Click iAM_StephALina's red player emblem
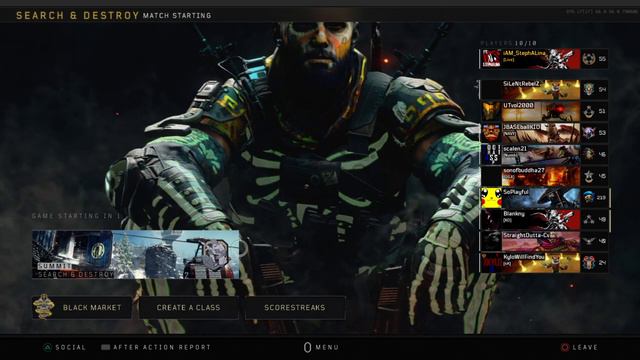Viewport: 640px width, 360px height. pyautogui.click(x=491, y=59)
